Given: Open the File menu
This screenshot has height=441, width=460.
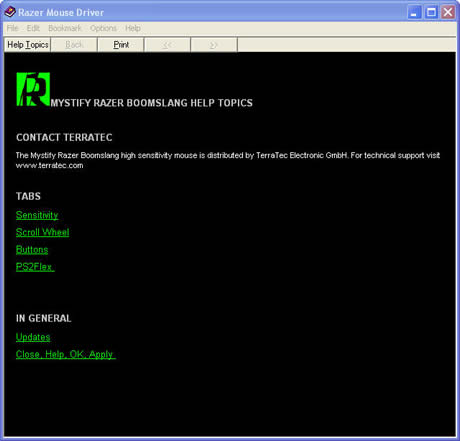Looking at the screenshot, I should (x=13, y=28).
